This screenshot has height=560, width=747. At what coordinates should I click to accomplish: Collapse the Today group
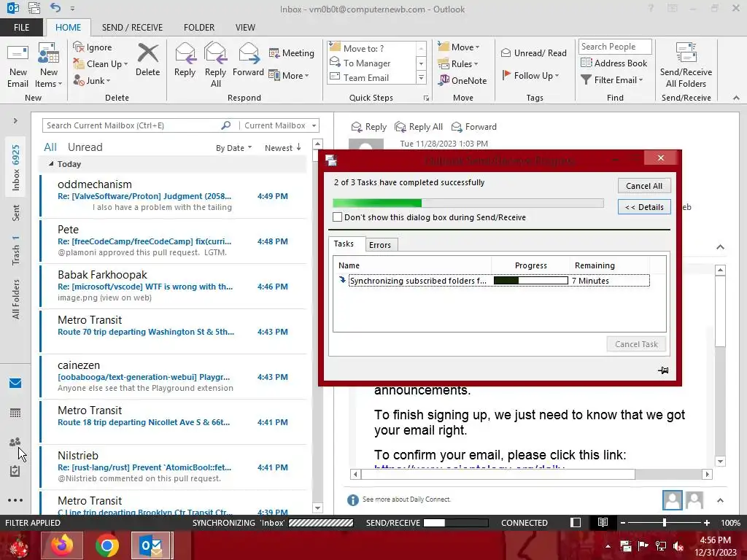[51, 164]
